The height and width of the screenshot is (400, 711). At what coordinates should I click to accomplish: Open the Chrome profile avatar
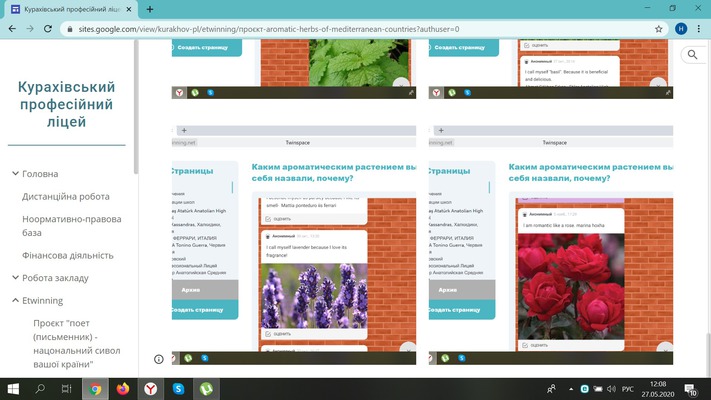[x=679, y=29]
